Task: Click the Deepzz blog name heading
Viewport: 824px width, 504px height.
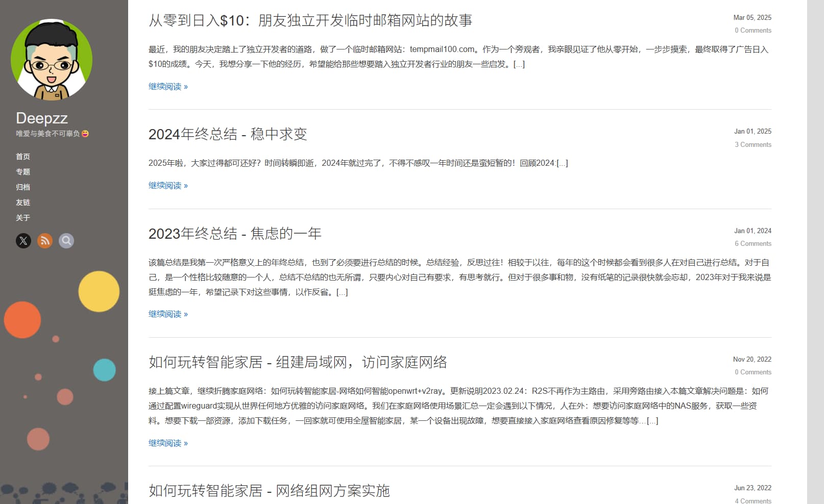Action: 41,118
